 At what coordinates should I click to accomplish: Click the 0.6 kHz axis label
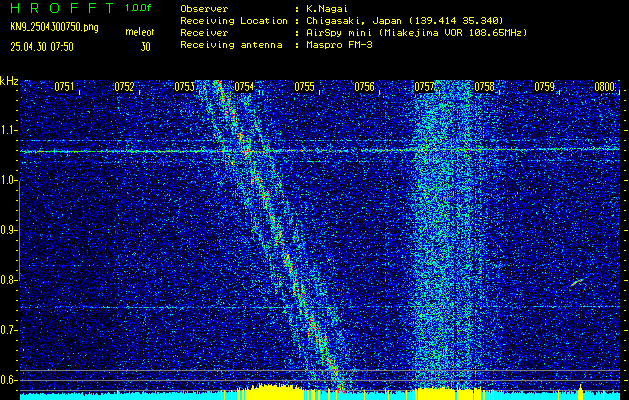[x=8, y=380]
